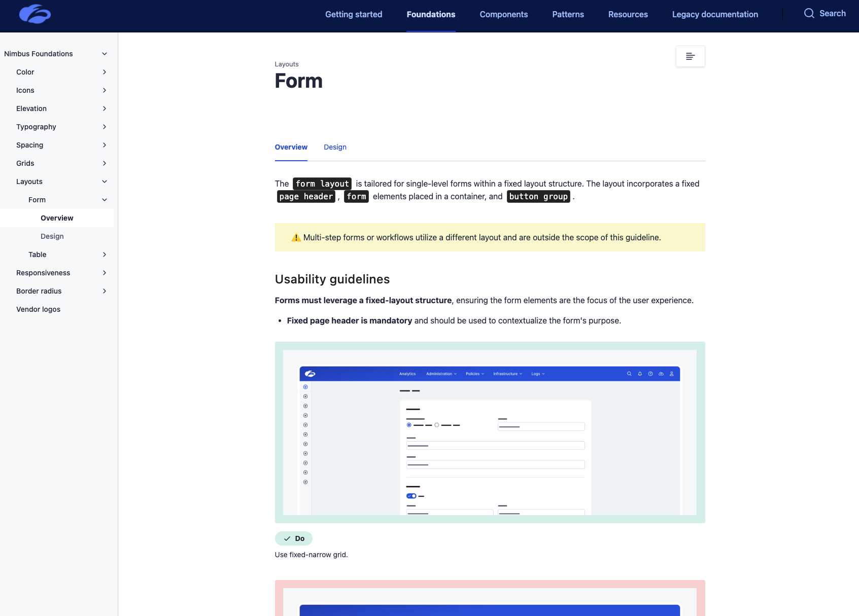This screenshot has height=616, width=859.
Task: Click the Do badge below the image
Action: click(294, 538)
